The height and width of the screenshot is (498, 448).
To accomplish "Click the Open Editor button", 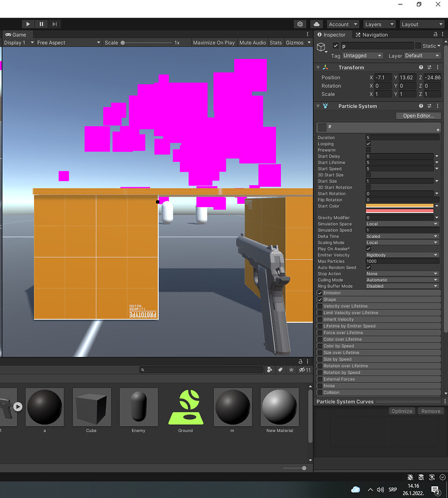I will click(418, 116).
